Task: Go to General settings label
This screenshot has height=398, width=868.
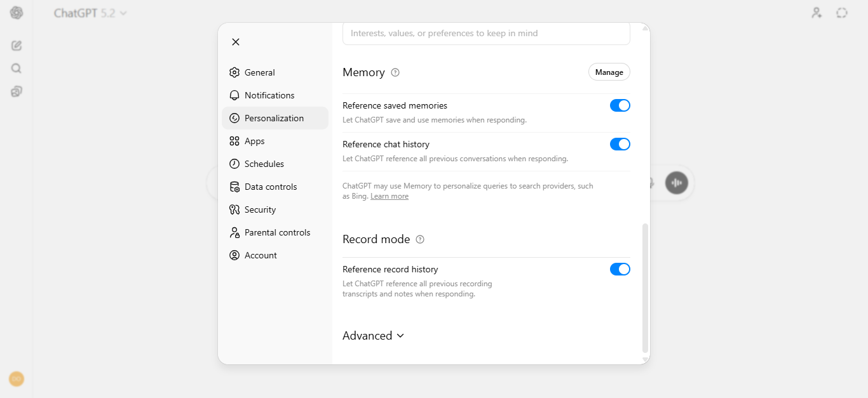Action: click(x=260, y=72)
